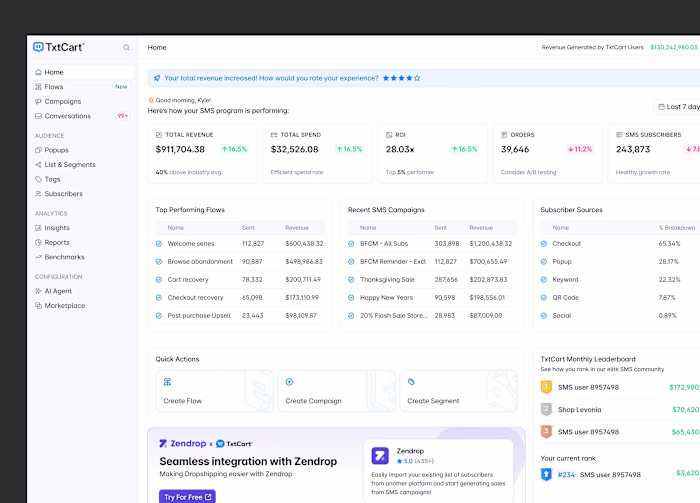The height and width of the screenshot is (503, 700).
Task: Click the Checkout 65.34% breakdown value
Action: tap(669, 244)
